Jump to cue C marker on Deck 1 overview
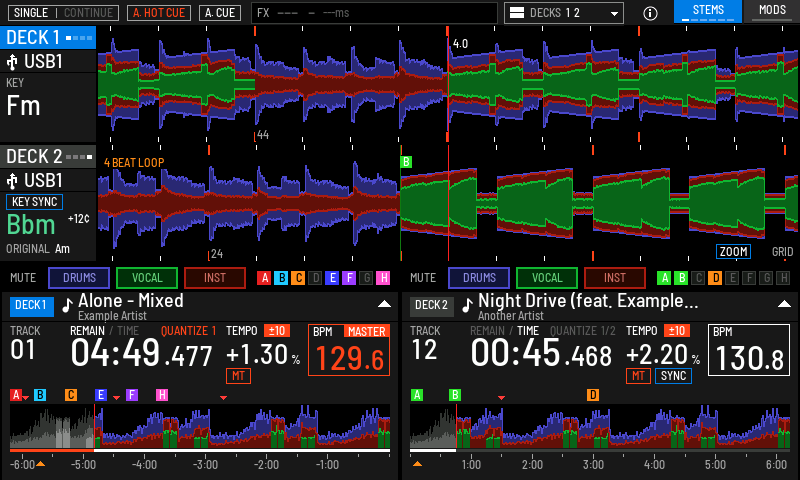The image size is (800, 480). (x=71, y=395)
